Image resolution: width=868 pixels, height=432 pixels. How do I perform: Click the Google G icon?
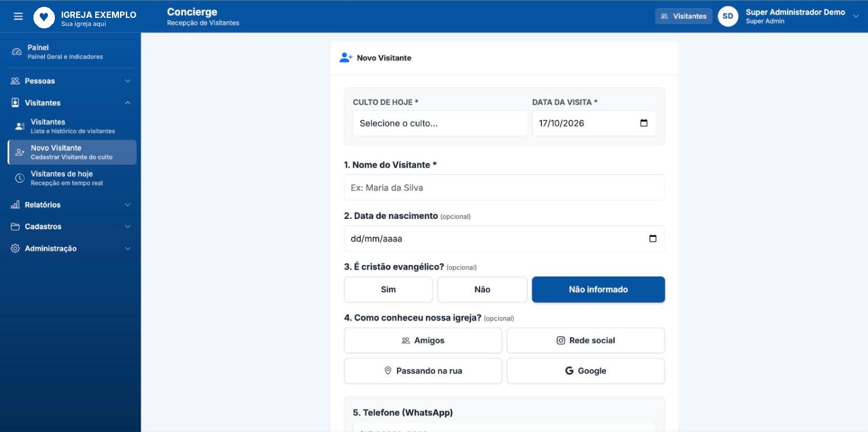coord(569,371)
